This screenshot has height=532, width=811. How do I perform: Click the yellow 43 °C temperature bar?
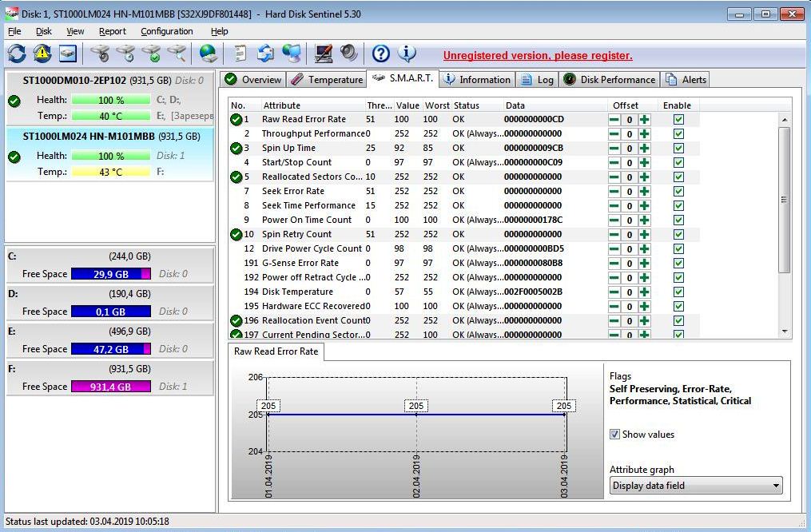[x=111, y=172]
